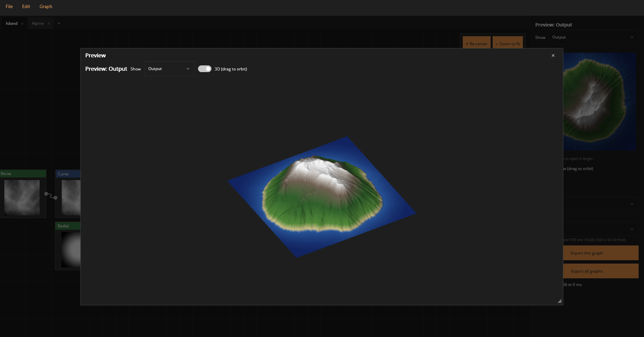Select the Curve node header
The image size is (644, 337).
coord(68,174)
